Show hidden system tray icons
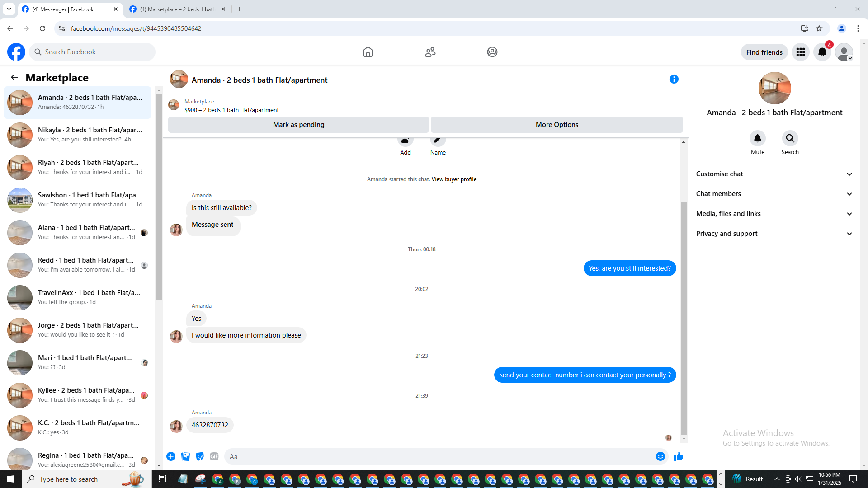868x488 pixels. (777, 479)
